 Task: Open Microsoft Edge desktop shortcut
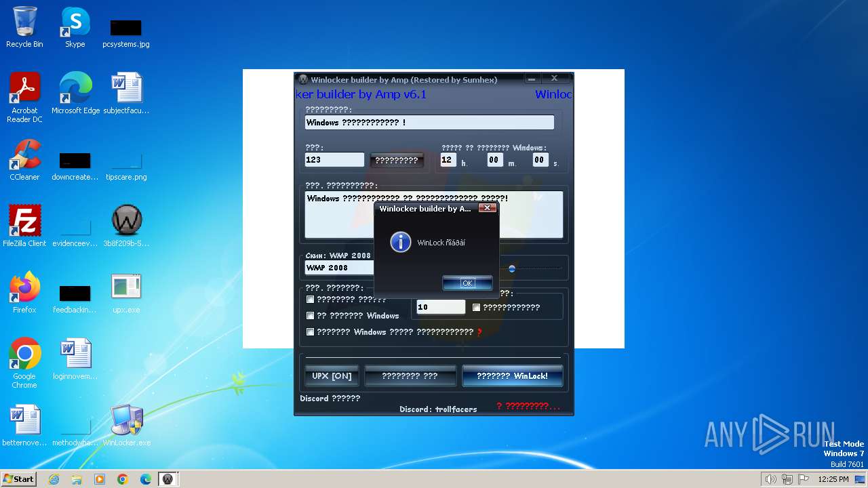(75, 94)
